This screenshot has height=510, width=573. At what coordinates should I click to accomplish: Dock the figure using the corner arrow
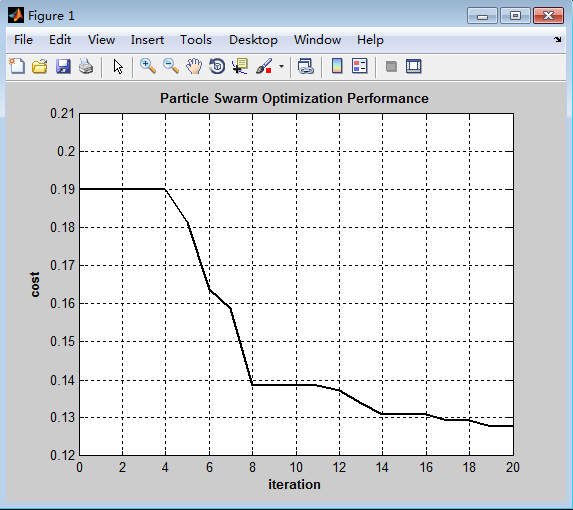558,39
